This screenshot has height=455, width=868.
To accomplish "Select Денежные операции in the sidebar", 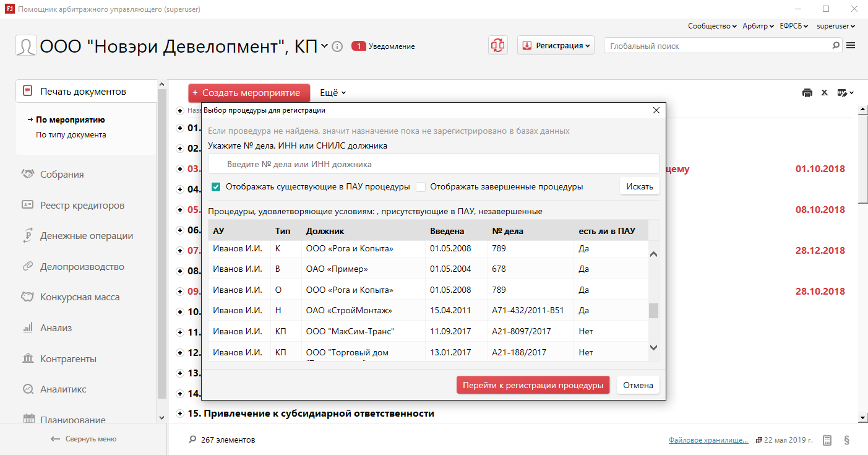I will [x=86, y=236].
